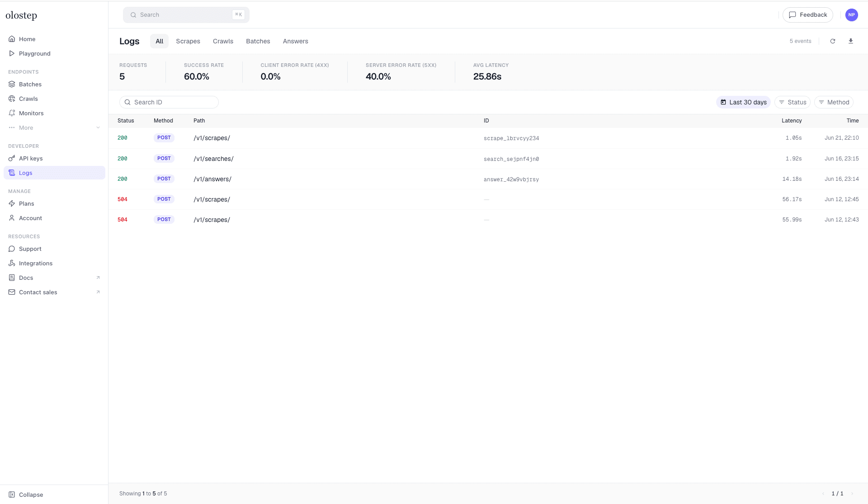Click the olostep logo
The image size is (868, 504).
coord(21,15)
